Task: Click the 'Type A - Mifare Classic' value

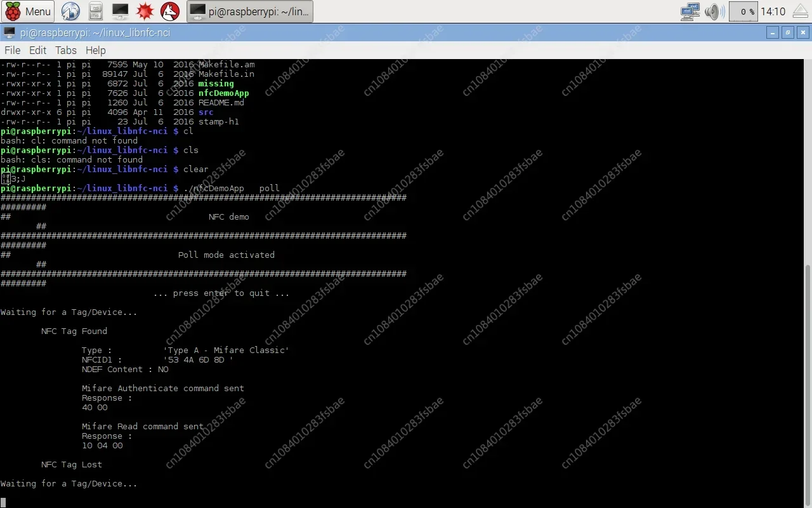Action: coord(226,350)
